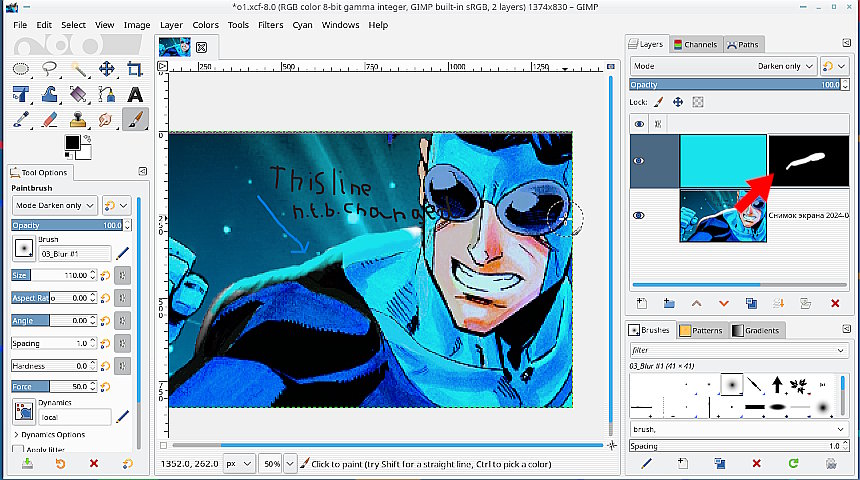This screenshot has height=480, width=860.
Task: Save tool preset icon at bottom
Action: (27, 464)
